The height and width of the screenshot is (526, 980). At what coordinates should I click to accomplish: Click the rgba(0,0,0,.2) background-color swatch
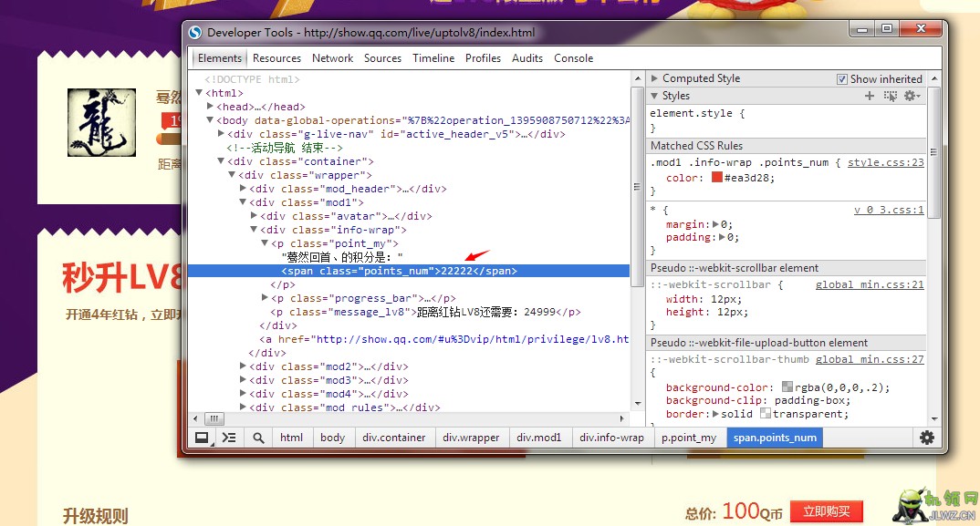click(x=787, y=387)
